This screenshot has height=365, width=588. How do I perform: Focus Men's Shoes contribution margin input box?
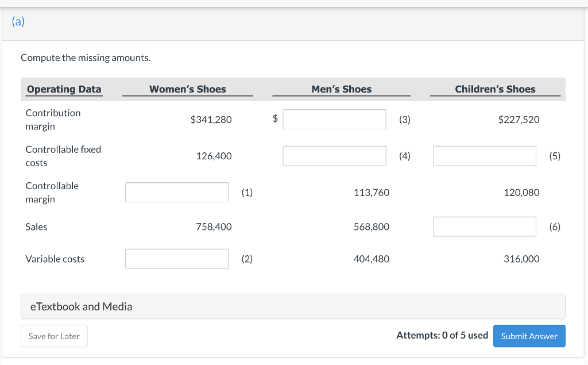click(x=334, y=120)
